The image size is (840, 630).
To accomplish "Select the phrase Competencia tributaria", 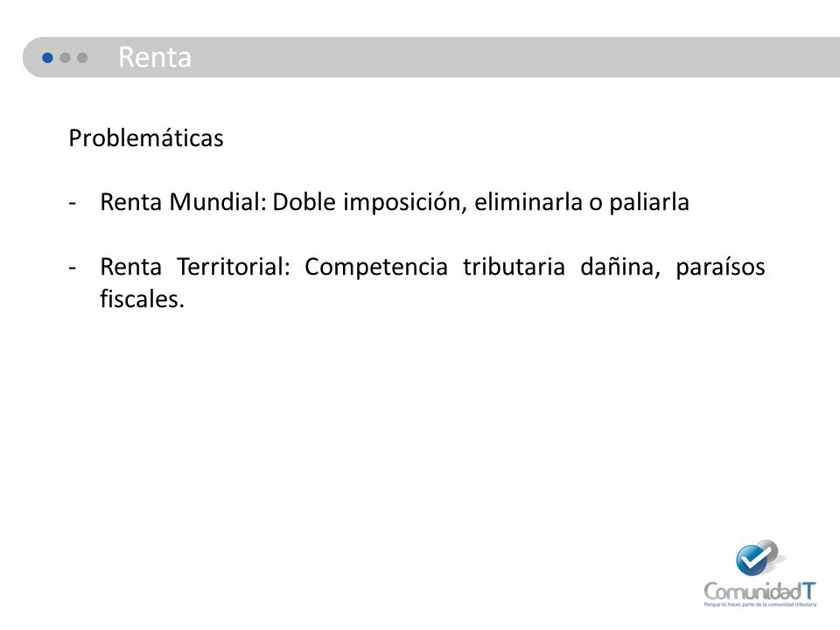I will pyautogui.click(x=435, y=267).
